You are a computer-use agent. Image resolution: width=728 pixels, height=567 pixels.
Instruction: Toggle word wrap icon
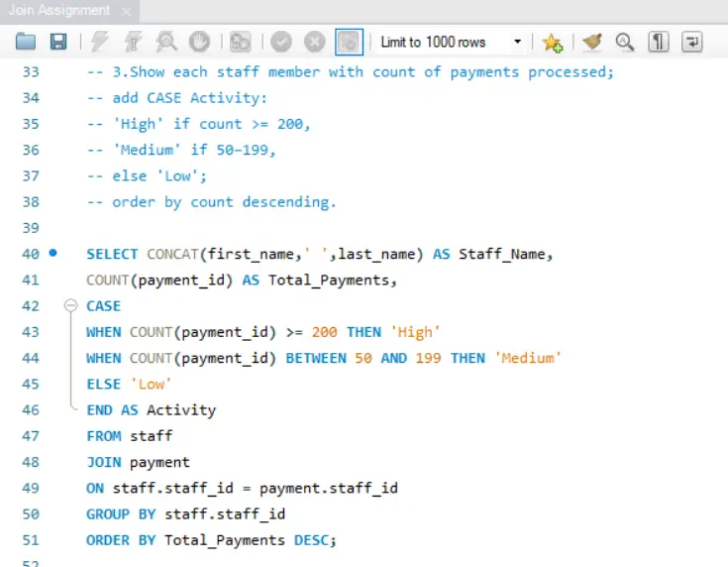tap(691, 42)
